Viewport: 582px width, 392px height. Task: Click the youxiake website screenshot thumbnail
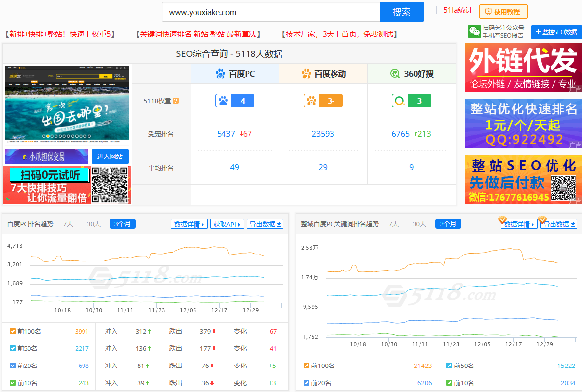[x=67, y=105]
